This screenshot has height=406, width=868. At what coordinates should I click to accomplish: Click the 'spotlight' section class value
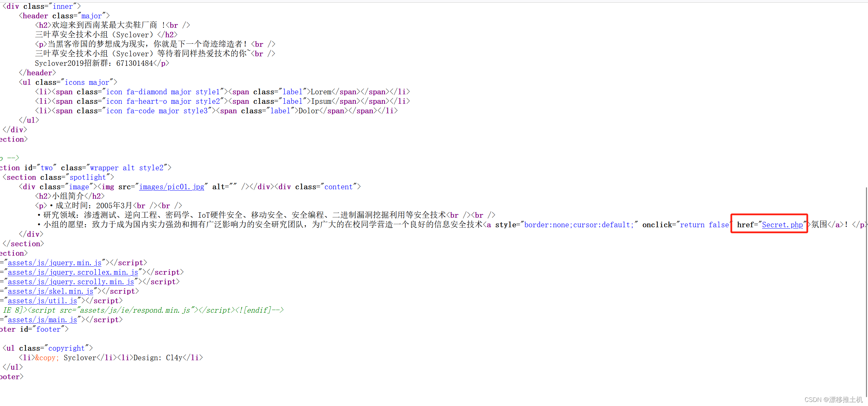click(x=88, y=177)
